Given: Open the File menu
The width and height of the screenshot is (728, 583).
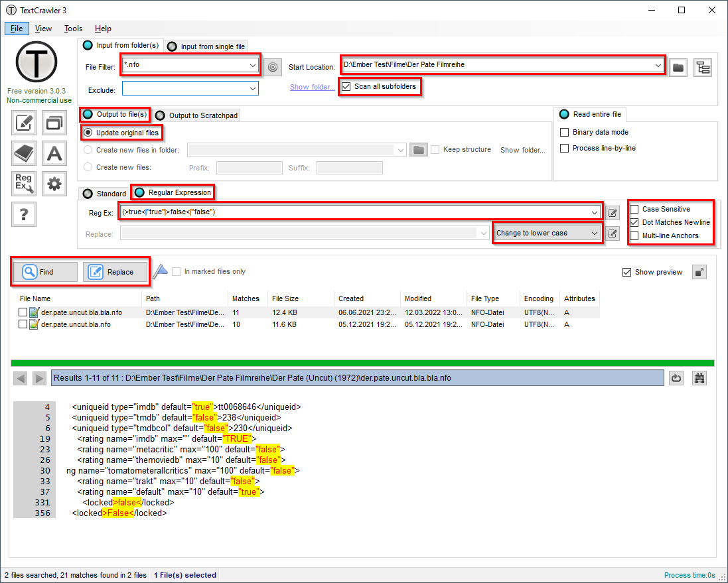Looking at the screenshot, I should [x=17, y=29].
